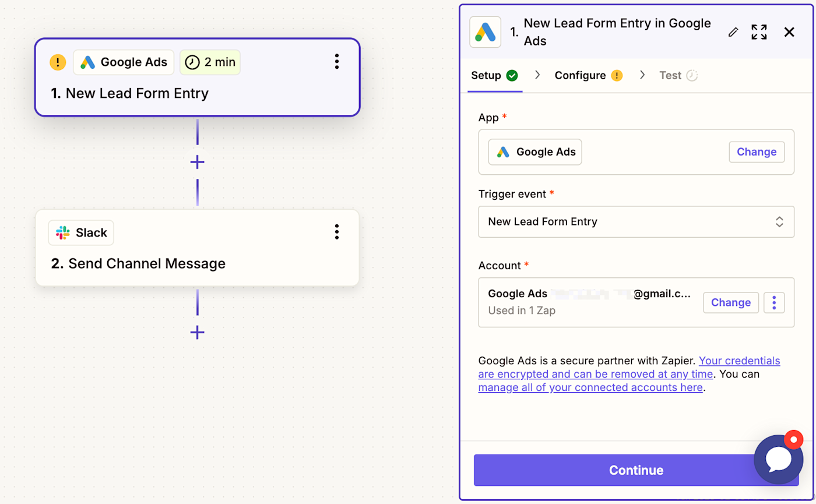
Task: Open the three-dot menu on Google Ads step
Action: point(336,62)
